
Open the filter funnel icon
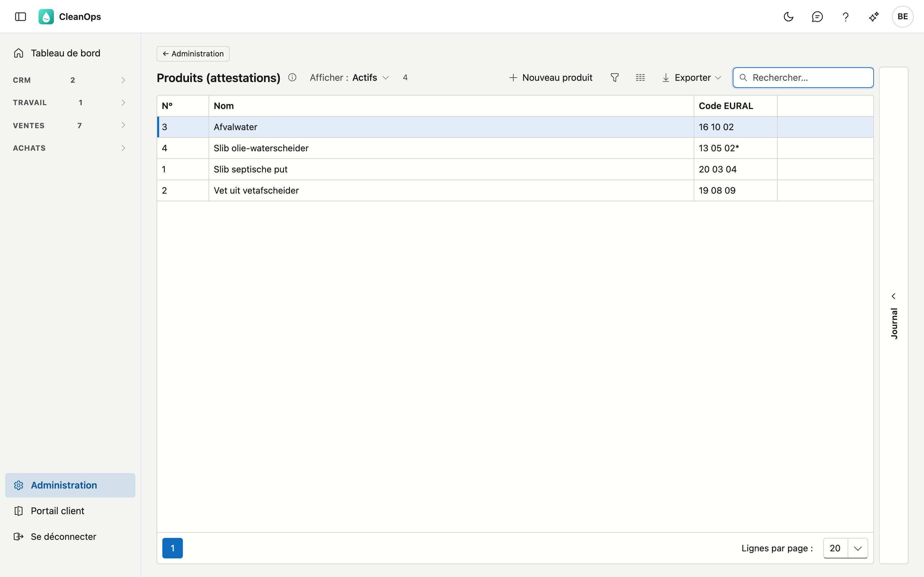pyautogui.click(x=614, y=78)
